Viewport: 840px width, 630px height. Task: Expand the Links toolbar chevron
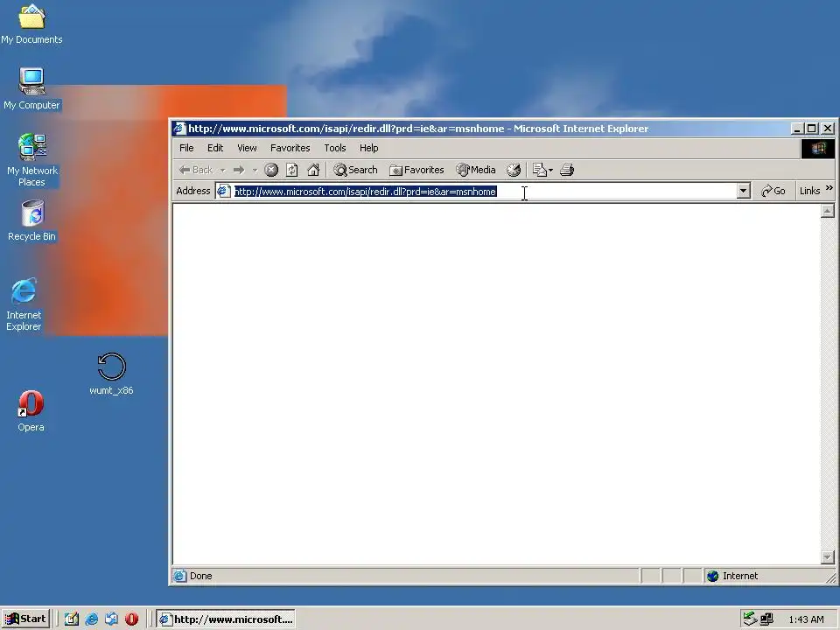point(829,188)
